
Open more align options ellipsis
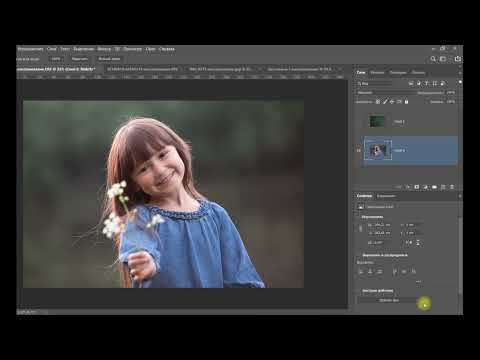coord(418,282)
